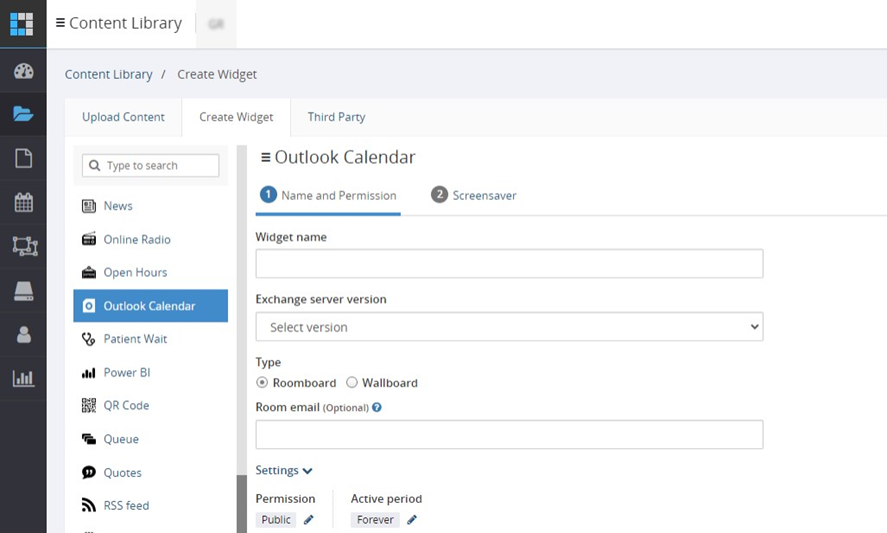Click the Type to search field

coord(150,165)
